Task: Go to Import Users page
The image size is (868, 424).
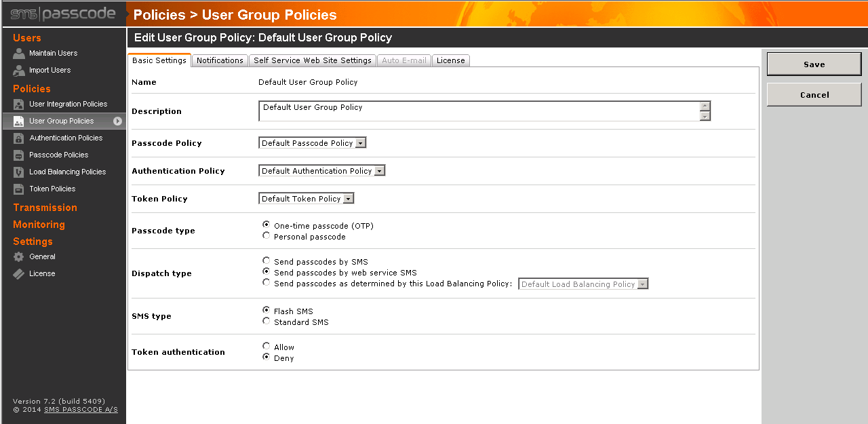Action: point(50,70)
